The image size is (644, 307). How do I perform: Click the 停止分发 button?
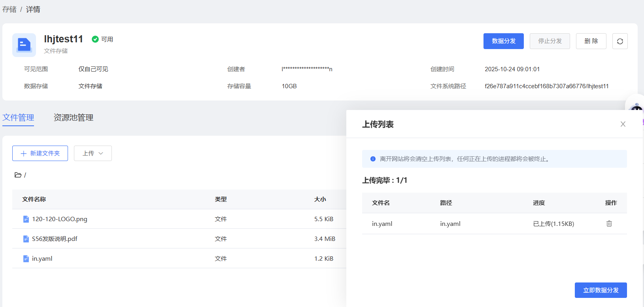point(550,41)
